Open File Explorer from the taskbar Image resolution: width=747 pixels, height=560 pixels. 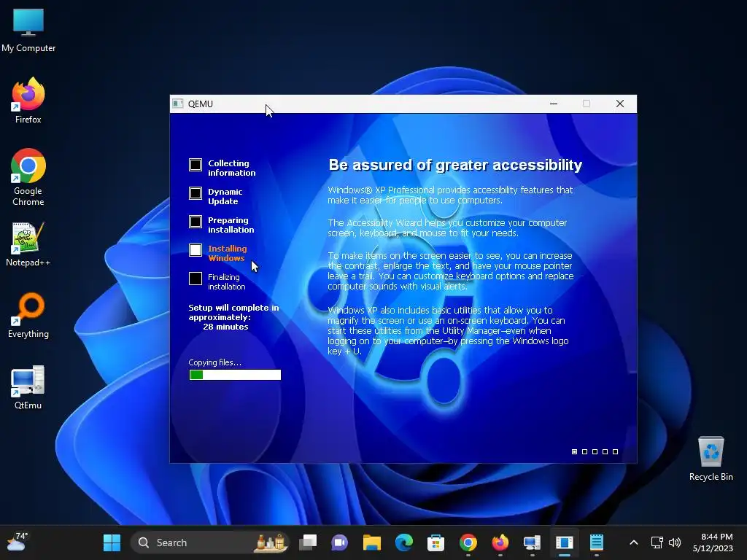(371, 542)
